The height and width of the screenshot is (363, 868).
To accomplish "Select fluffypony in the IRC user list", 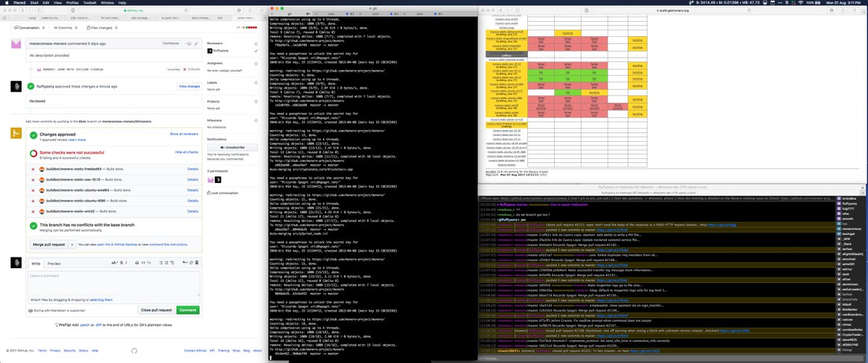I will (x=850, y=203).
